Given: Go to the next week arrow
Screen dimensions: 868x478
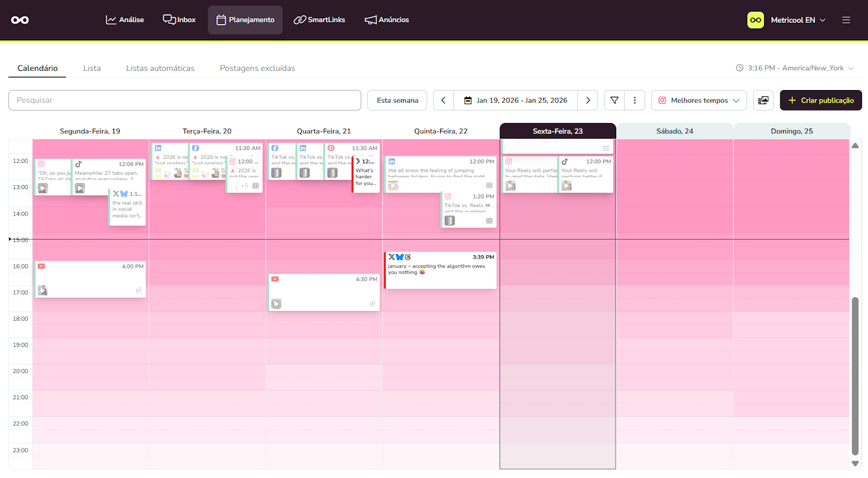Looking at the screenshot, I should pos(588,100).
